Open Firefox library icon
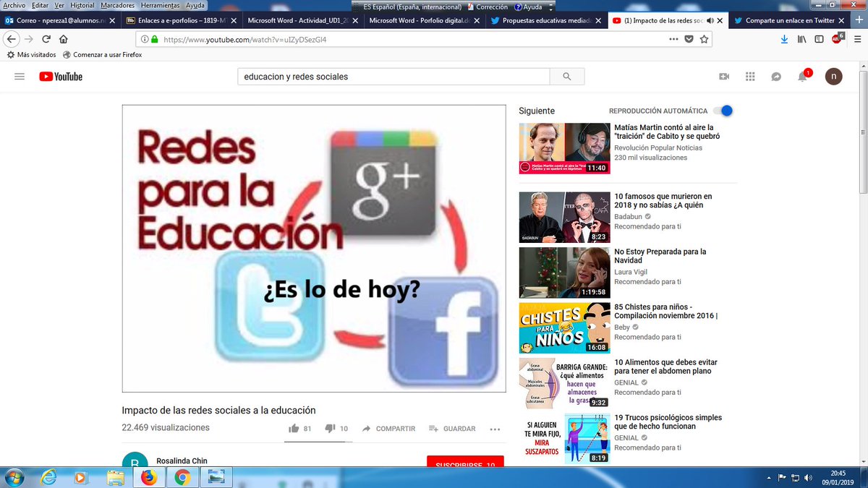The width and height of the screenshot is (868, 488). pos(801,39)
